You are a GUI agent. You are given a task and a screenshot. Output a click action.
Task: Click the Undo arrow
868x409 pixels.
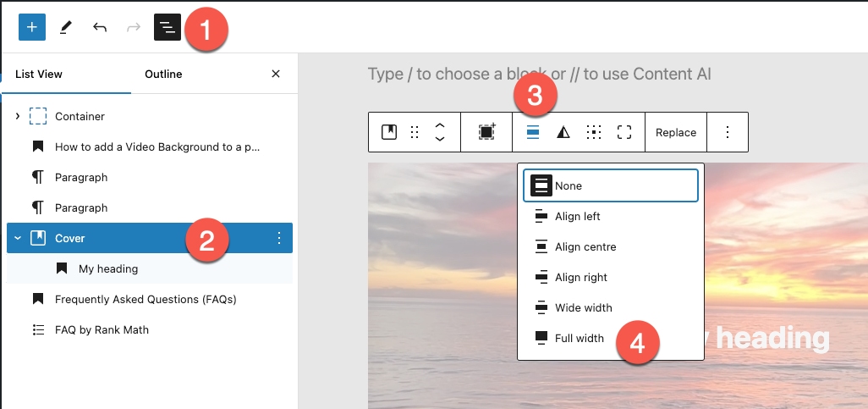(x=100, y=27)
